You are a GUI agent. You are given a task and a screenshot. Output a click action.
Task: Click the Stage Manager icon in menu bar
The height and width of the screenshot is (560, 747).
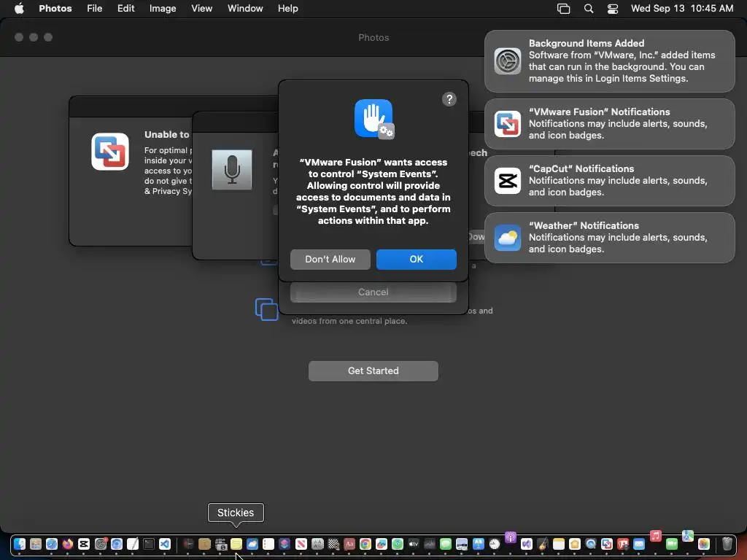coord(564,9)
